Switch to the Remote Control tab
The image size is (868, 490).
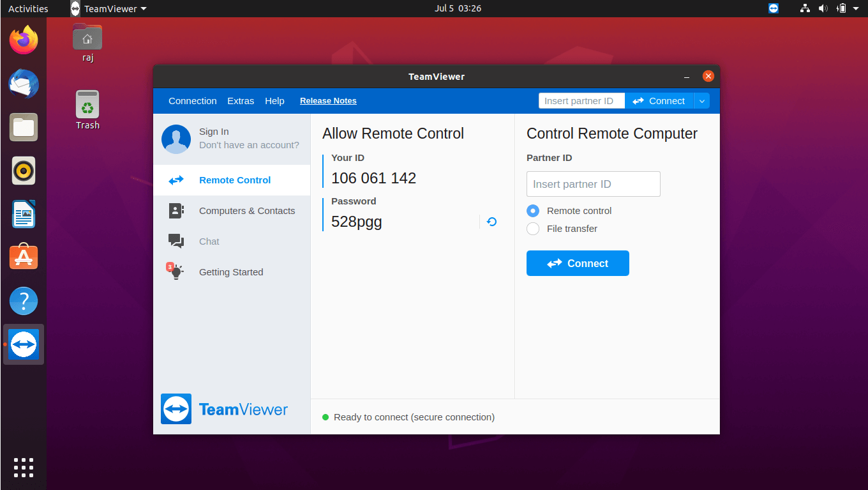pos(232,180)
